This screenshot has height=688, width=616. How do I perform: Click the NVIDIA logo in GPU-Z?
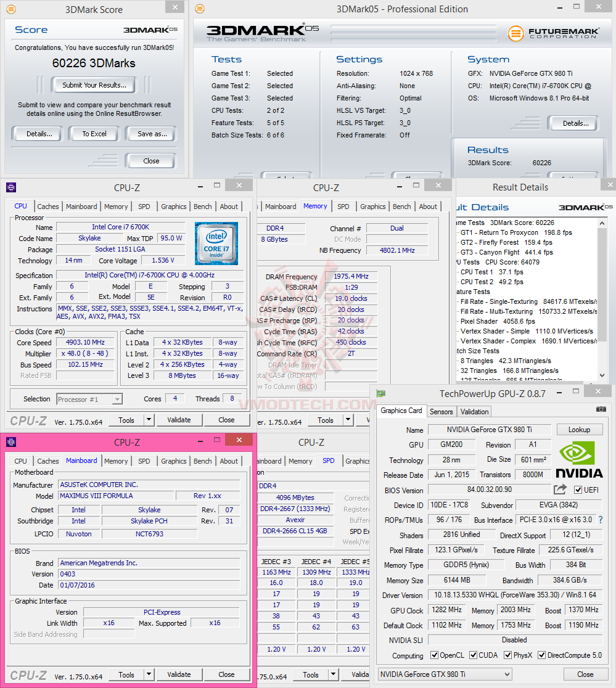point(579,460)
